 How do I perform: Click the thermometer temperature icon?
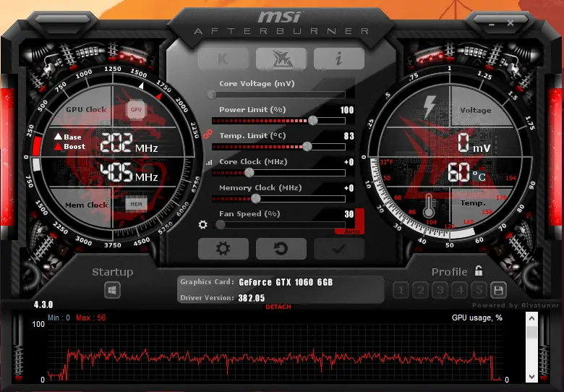pos(428,205)
